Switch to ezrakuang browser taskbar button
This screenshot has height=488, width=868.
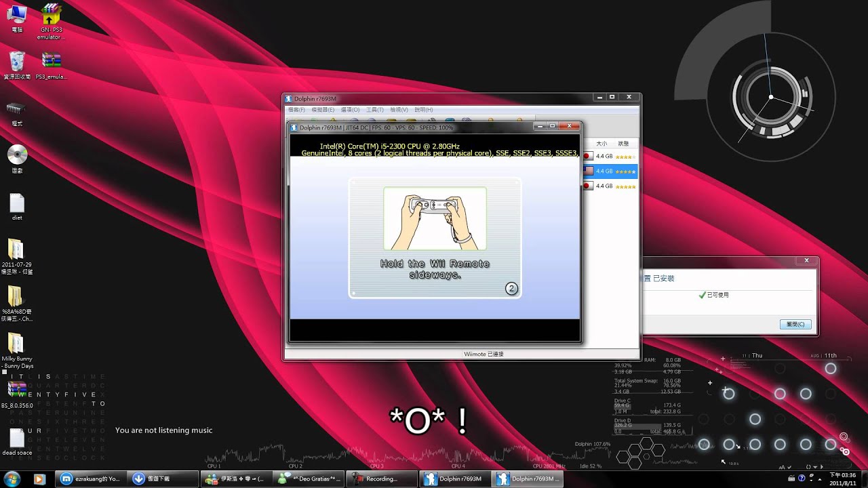click(x=90, y=479)
